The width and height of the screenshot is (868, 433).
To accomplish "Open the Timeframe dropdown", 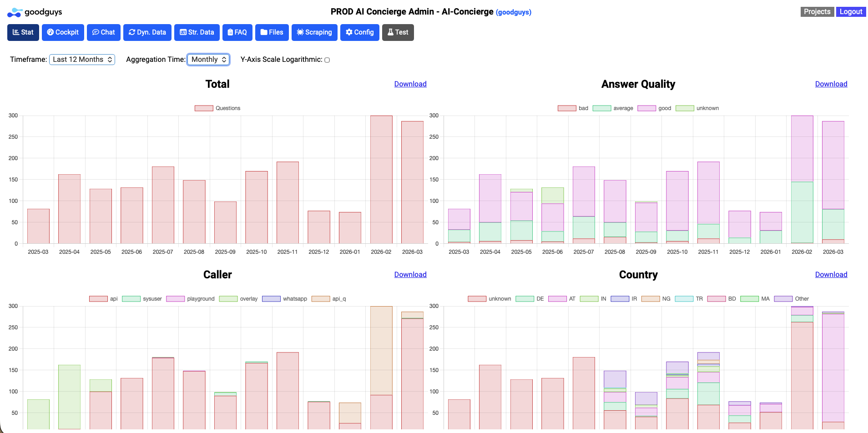I will coord(82,59).
